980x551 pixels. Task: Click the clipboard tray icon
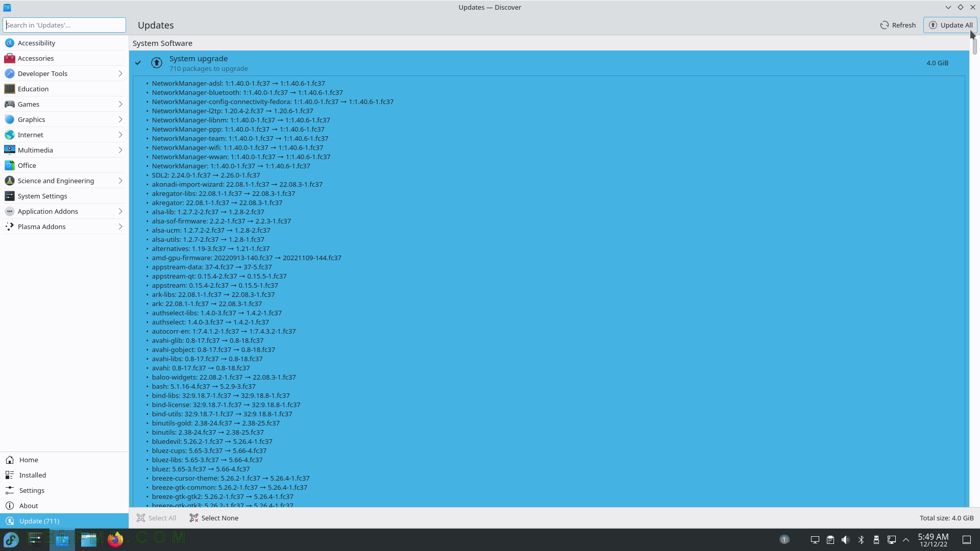point(830,540)
